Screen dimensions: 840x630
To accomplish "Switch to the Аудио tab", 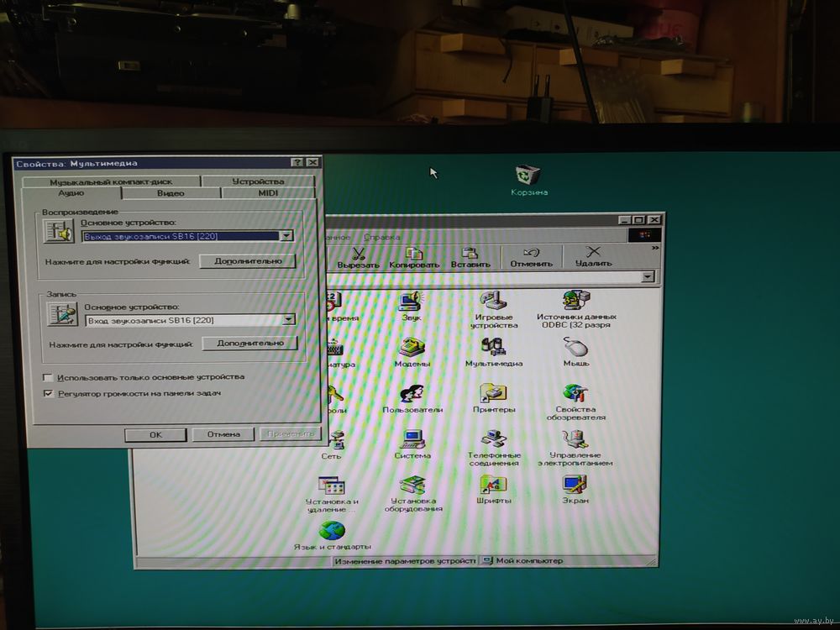I will click(71, 193).
